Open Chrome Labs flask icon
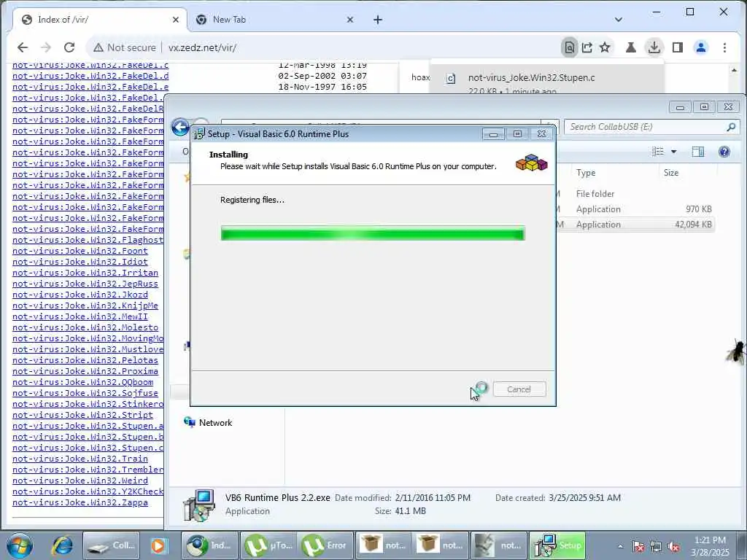 [631, 47]
